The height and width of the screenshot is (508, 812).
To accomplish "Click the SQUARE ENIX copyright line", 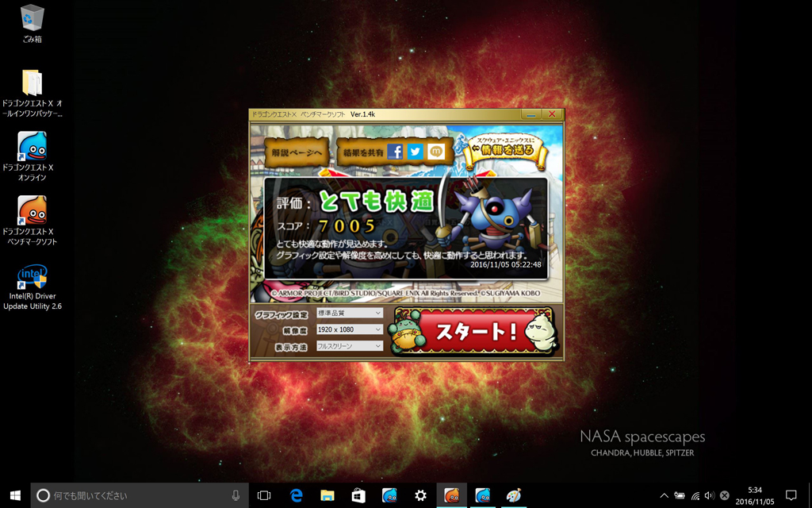I will tap(405, 294).
